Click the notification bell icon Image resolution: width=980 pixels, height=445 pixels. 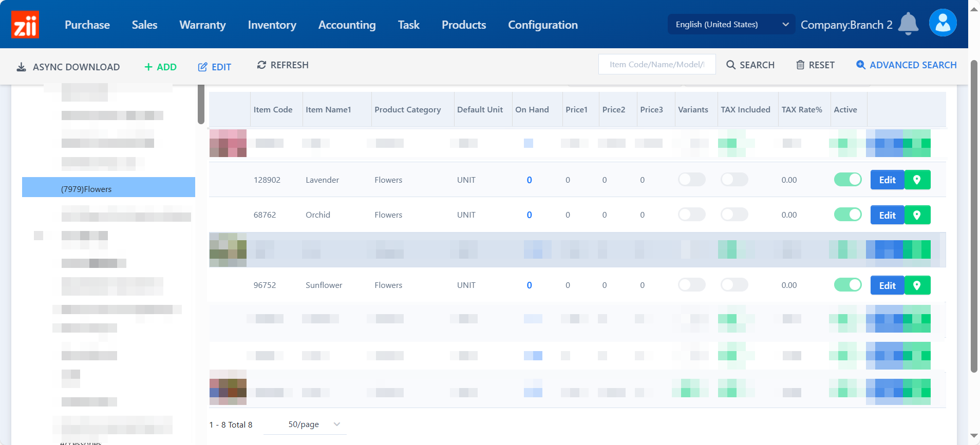[x=908, y=24]
